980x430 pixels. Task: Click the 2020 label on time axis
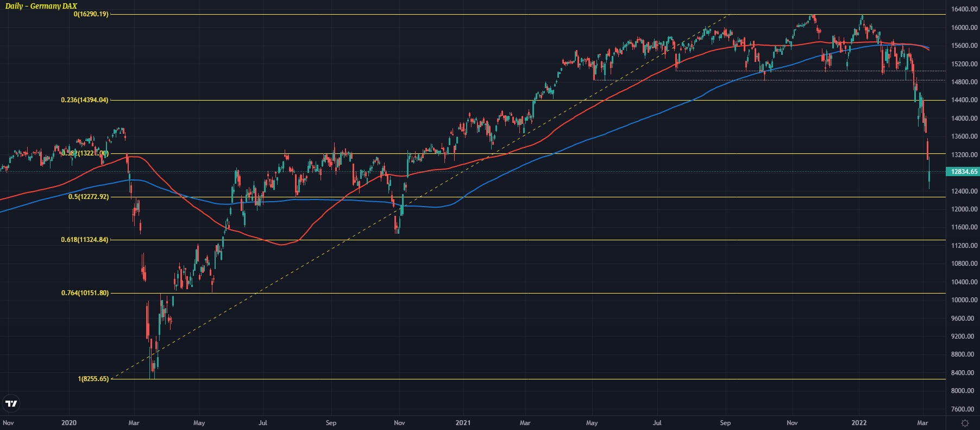pos(69,423)
